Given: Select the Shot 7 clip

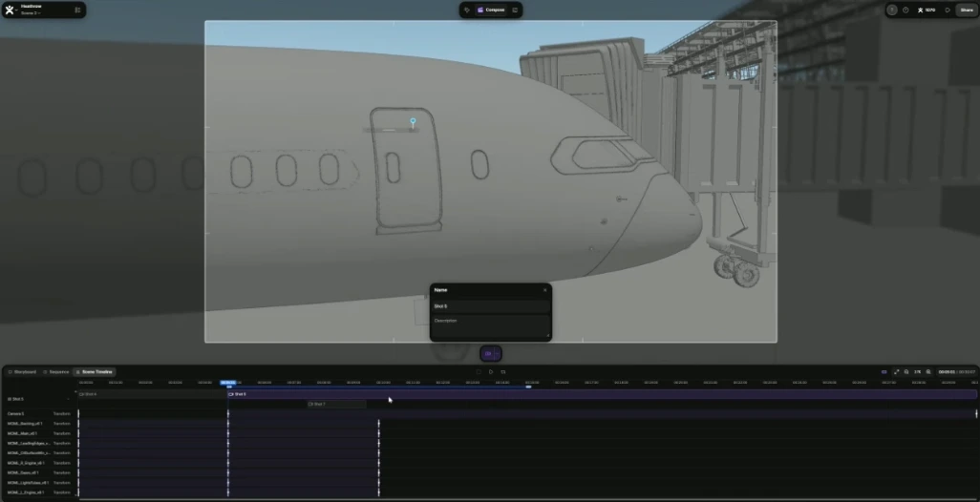Looking at the screenshot, I should point(336,405).
